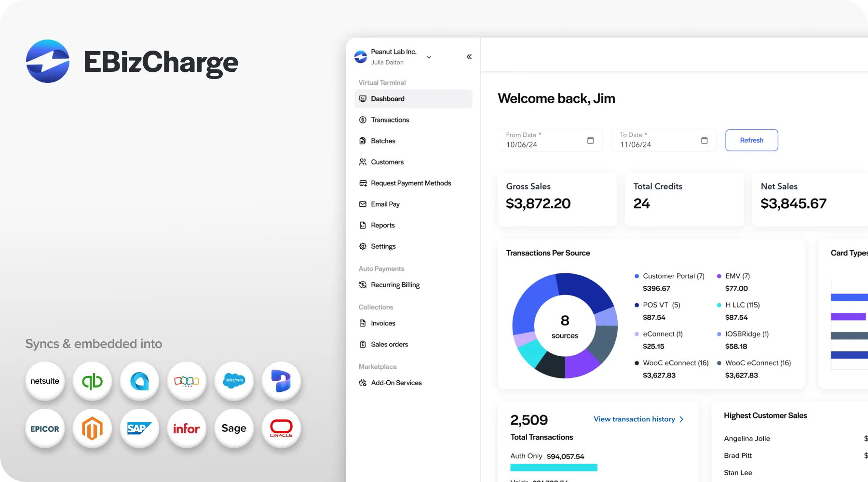Click the Refresh button
868x482 pixels.
751,140
